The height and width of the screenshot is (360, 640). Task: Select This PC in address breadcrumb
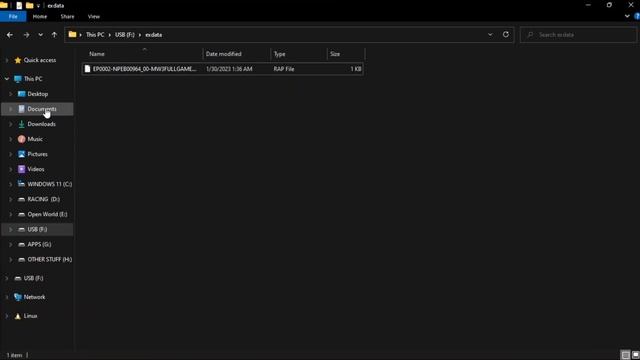(x=95, y=35)
